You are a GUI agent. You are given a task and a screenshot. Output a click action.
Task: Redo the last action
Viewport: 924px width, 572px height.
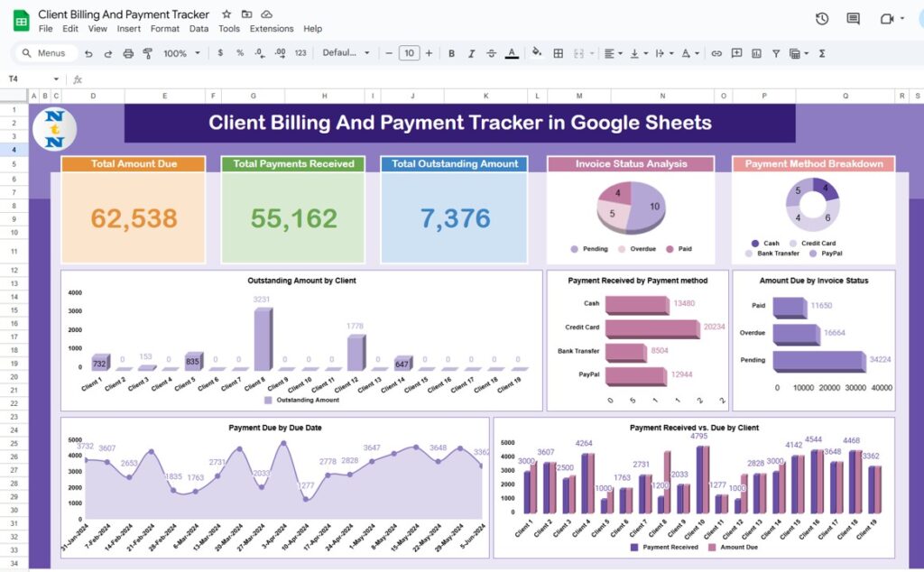click(x=108, y=53)
